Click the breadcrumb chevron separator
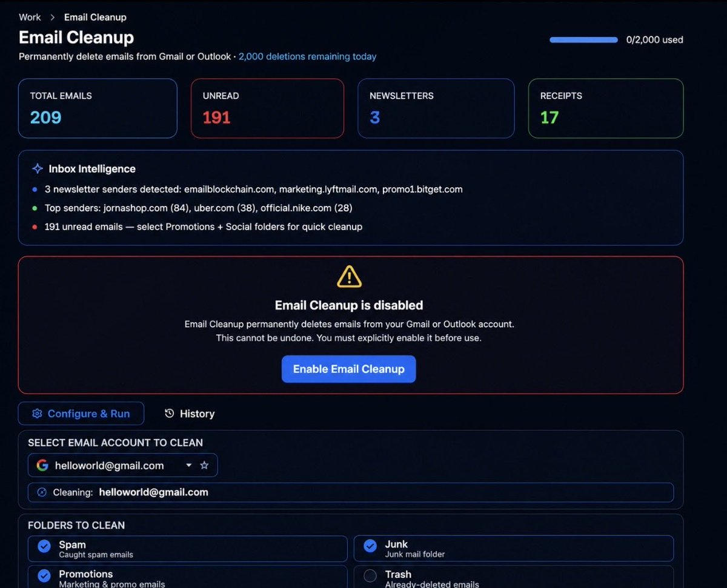 (x=53, y=17)
